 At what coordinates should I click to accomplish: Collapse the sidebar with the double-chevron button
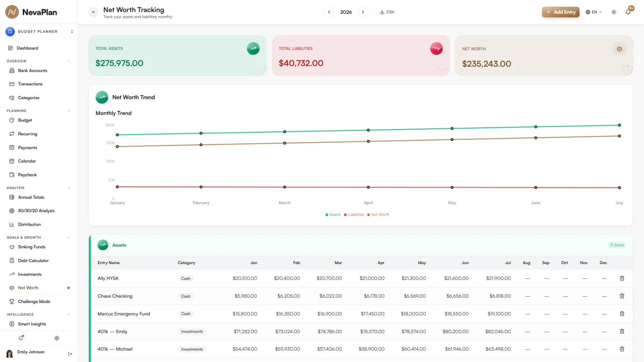(x=93, y=12)
